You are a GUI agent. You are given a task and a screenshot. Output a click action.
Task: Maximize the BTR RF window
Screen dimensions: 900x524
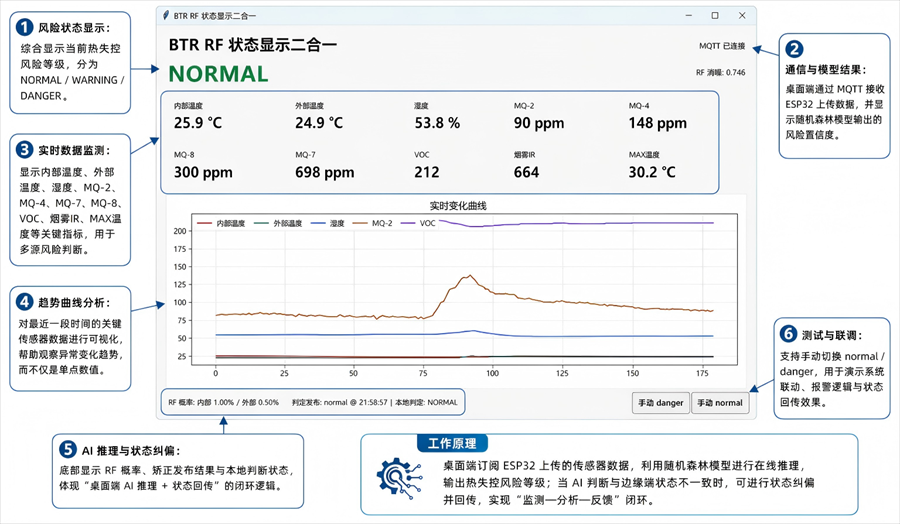point(715,15)
